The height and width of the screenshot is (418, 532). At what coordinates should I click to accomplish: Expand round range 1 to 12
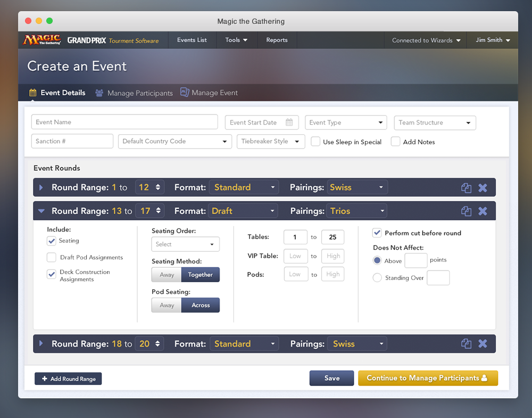(x=41, y=187)
